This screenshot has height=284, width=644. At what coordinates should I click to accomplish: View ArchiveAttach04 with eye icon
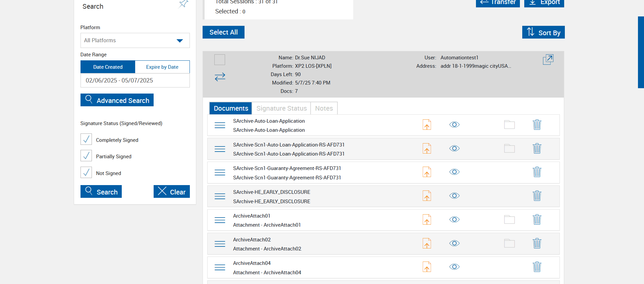454,267
